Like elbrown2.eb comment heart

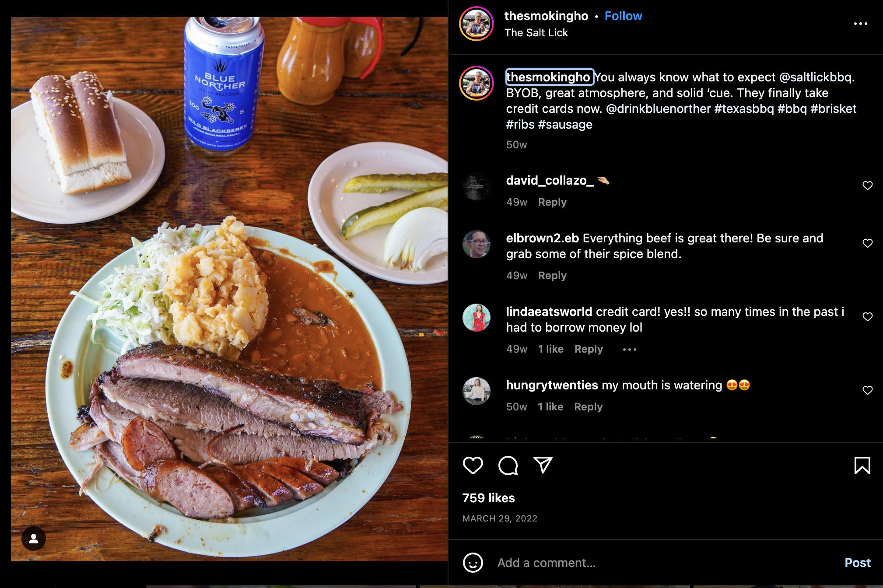coord(867,243)
